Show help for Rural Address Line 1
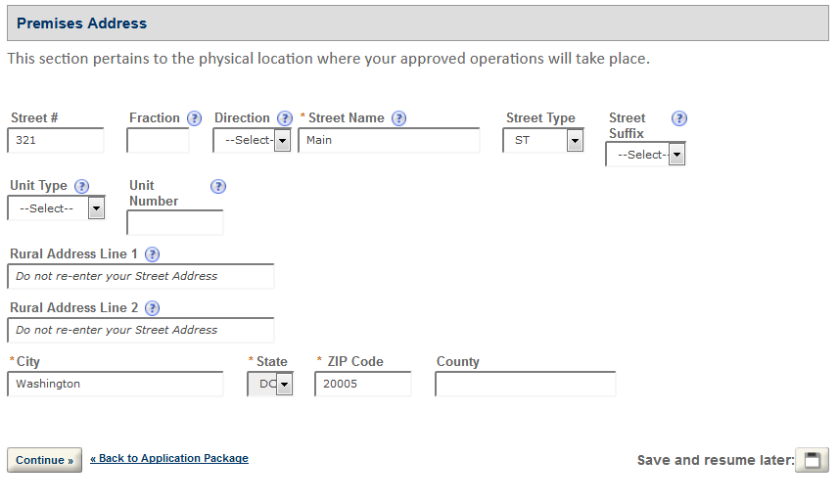The height and width of the screenshot is (504, 838). coord(152,254)
